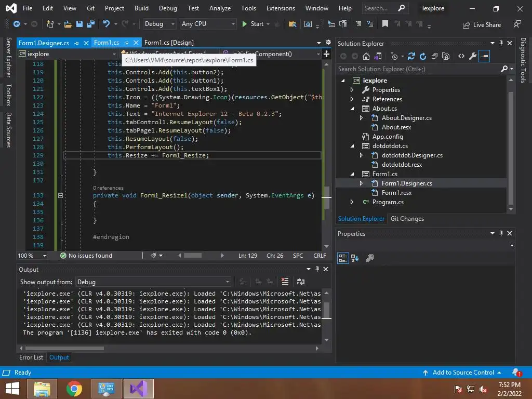
Task: Click the Refresh icon in Solution Explorer
Action: coord(423,56)
